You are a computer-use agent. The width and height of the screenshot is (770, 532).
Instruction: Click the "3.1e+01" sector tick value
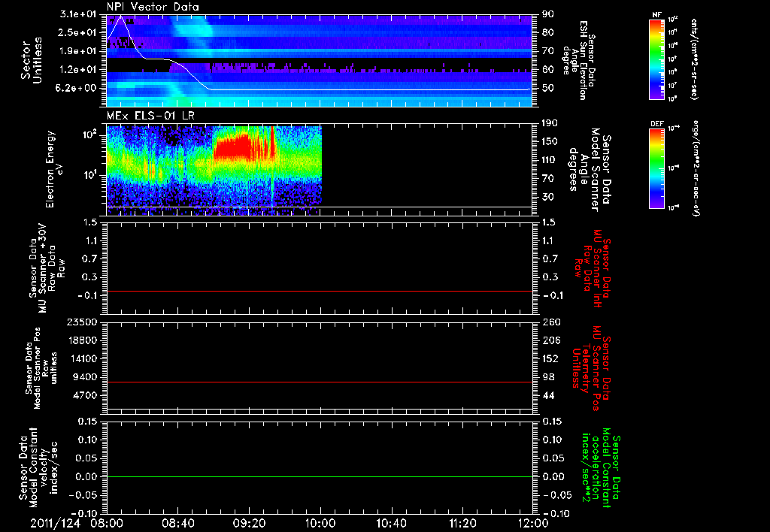[x=78, y=14]
